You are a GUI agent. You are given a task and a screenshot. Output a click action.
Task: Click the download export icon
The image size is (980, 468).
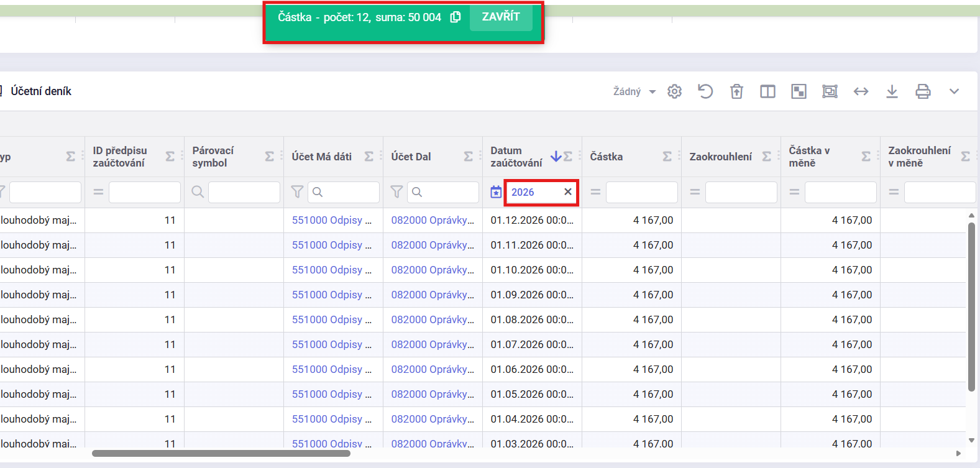[892, 92]
